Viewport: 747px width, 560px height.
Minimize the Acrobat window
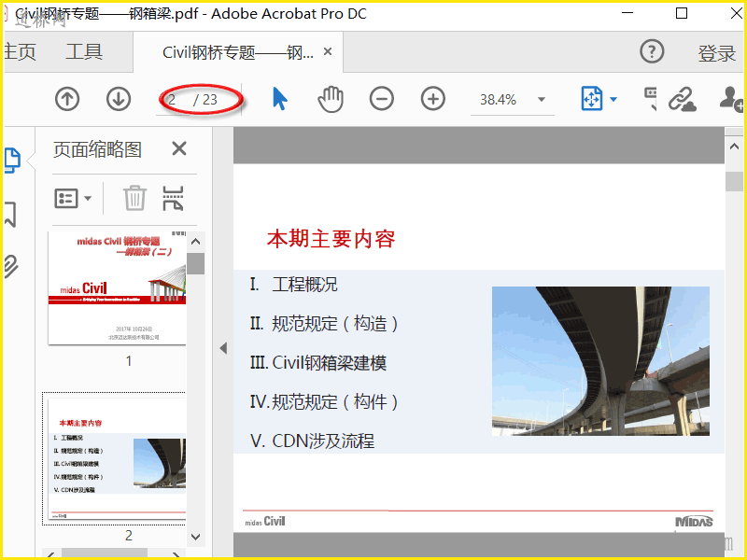tap(627, 13)
